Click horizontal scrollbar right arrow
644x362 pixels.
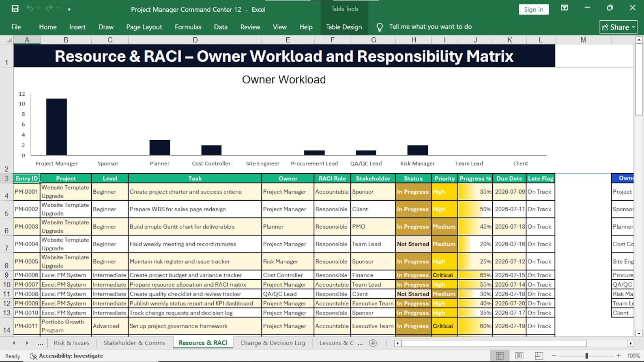(x=630, y=343)
